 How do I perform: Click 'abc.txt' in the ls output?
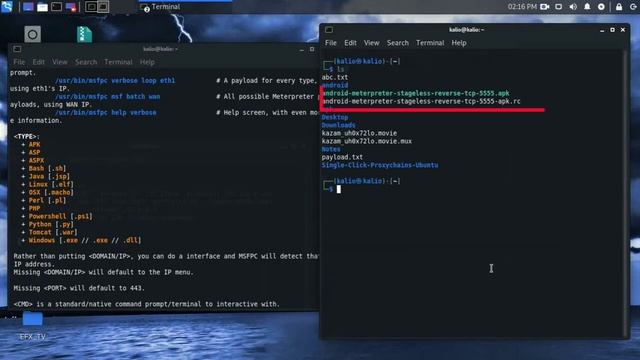(335, 77)
